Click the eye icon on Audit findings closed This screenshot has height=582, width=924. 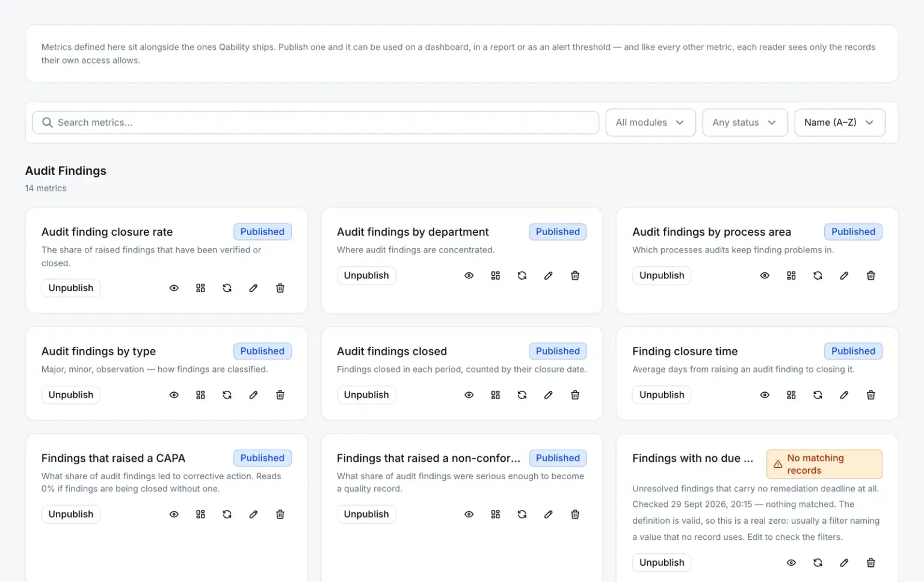469,395
